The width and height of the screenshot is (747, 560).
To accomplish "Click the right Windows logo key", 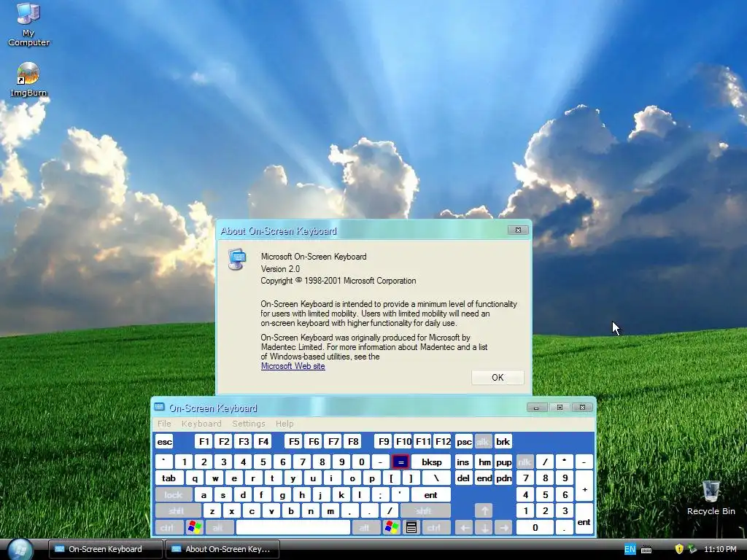I will point(392,527).
